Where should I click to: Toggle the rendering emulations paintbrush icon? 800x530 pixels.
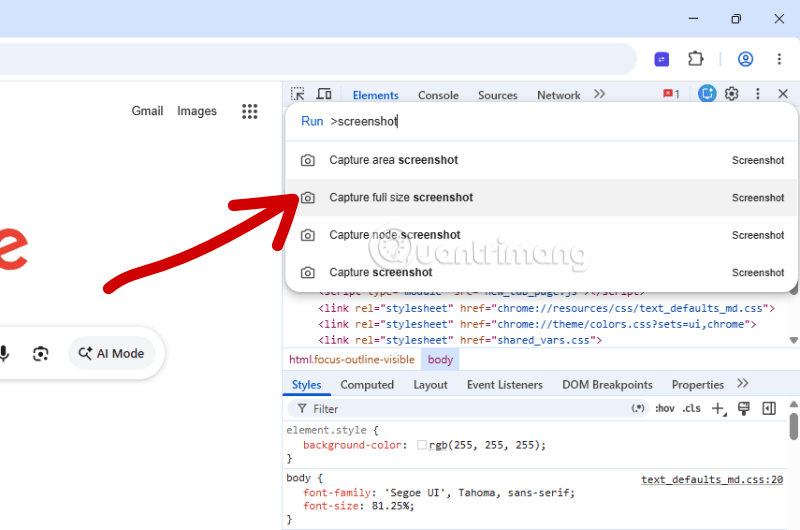point(744,408)
